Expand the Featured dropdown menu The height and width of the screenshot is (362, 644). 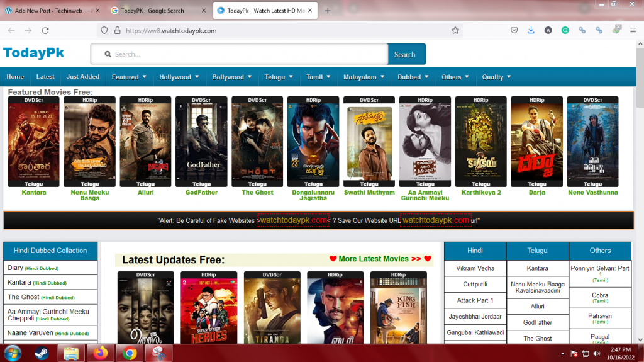[129, 77]
